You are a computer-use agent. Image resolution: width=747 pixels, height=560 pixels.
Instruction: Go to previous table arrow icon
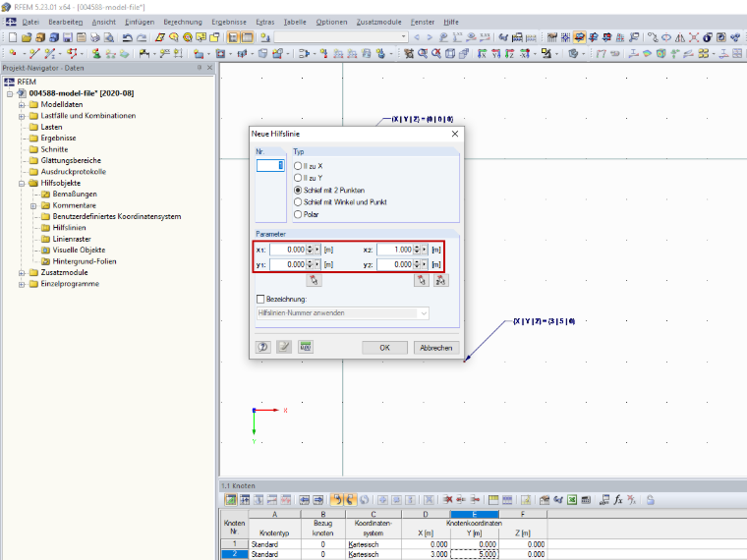click(304, 499)
